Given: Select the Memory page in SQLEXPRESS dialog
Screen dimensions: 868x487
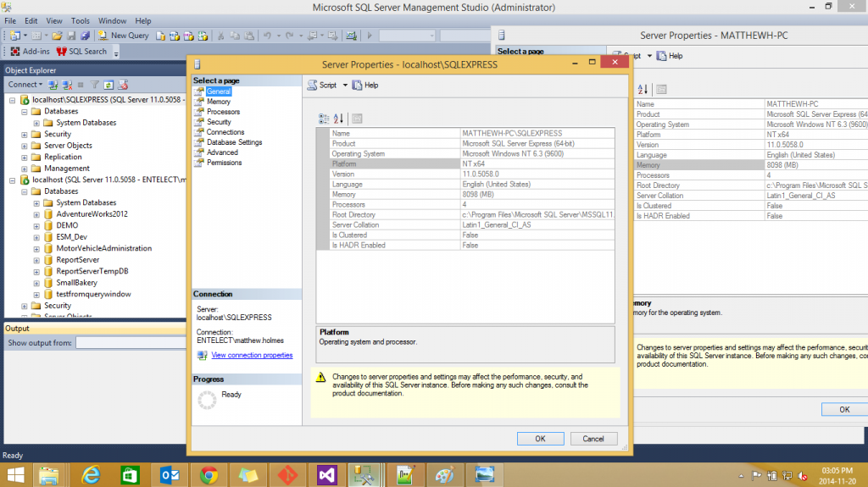Looking at the screenshot, I should 218,102.
